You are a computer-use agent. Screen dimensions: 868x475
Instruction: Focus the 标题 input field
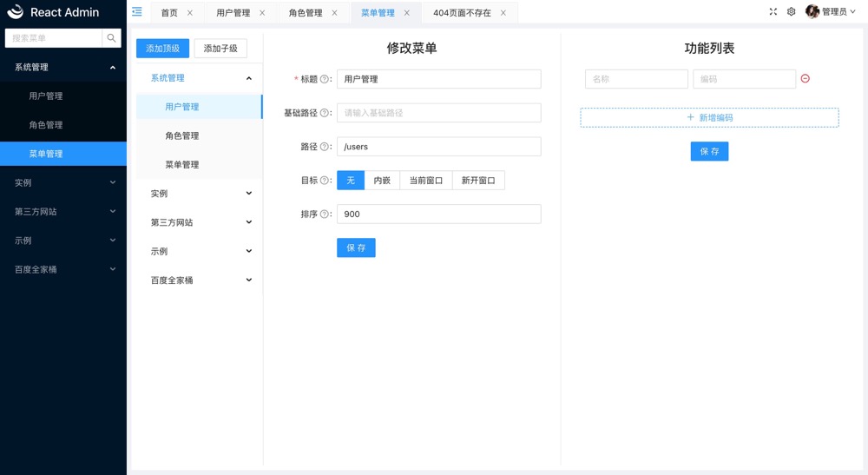click(x=439, y=79)
